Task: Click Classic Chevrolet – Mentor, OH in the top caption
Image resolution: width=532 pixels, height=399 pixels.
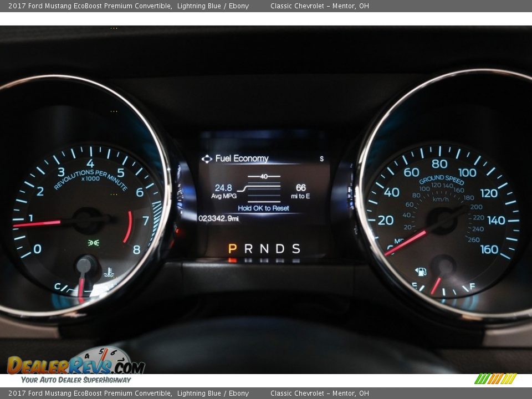Action: click(x=320, y=6)
